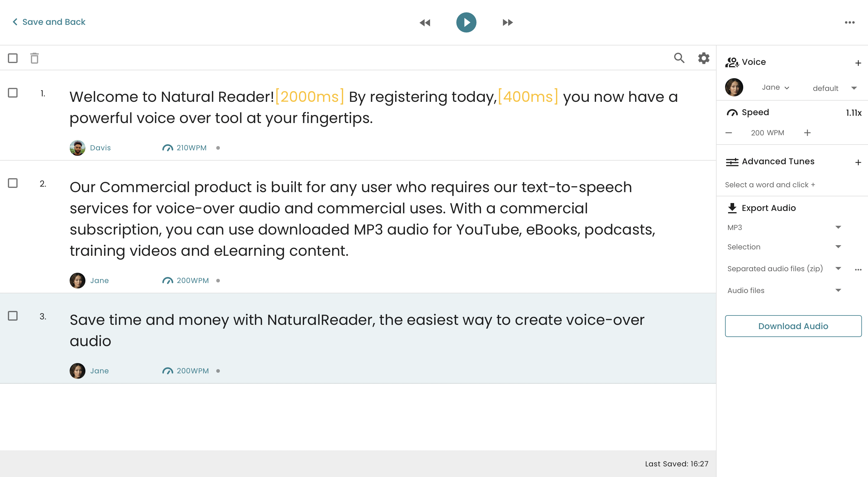Expand the MP3 format dropdown
The height and width of the screenshot is (477, 868).
839,227
